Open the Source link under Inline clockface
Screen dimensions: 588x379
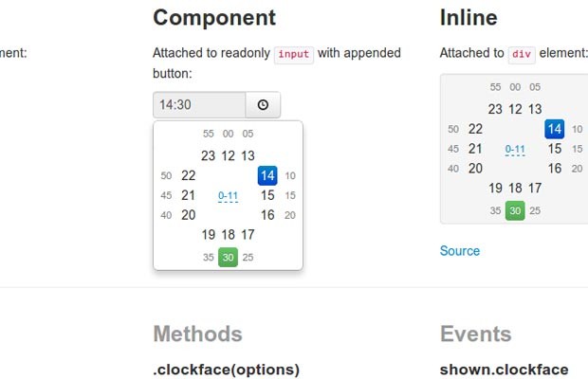coord(460,250)
